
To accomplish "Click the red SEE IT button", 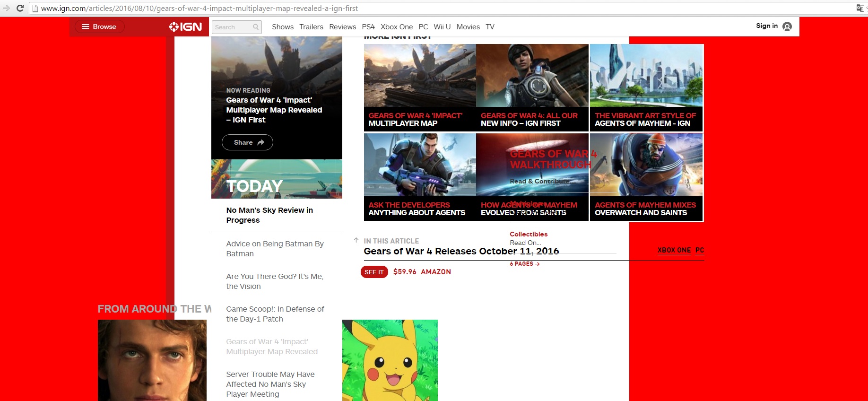I will [374, 272].
